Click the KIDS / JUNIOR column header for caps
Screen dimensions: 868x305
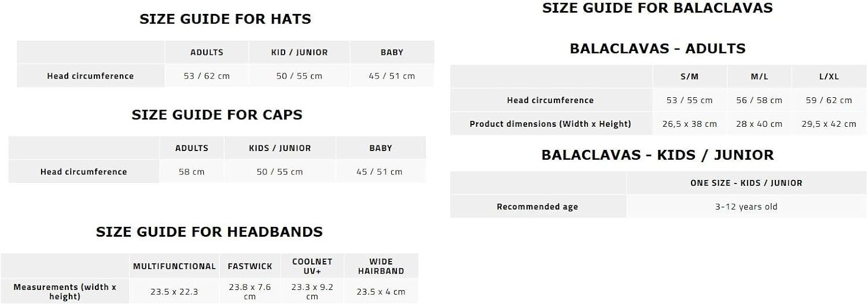tap(279, 148)
